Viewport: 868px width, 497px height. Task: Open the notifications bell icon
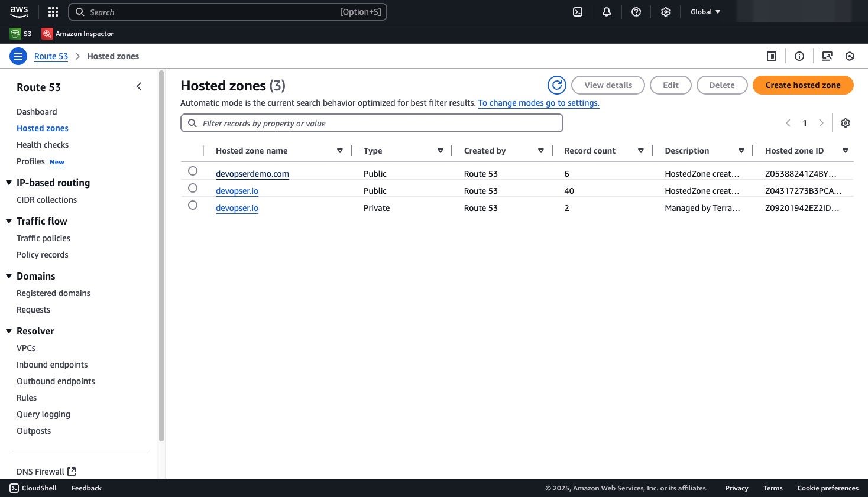click(x=607, y=12)
